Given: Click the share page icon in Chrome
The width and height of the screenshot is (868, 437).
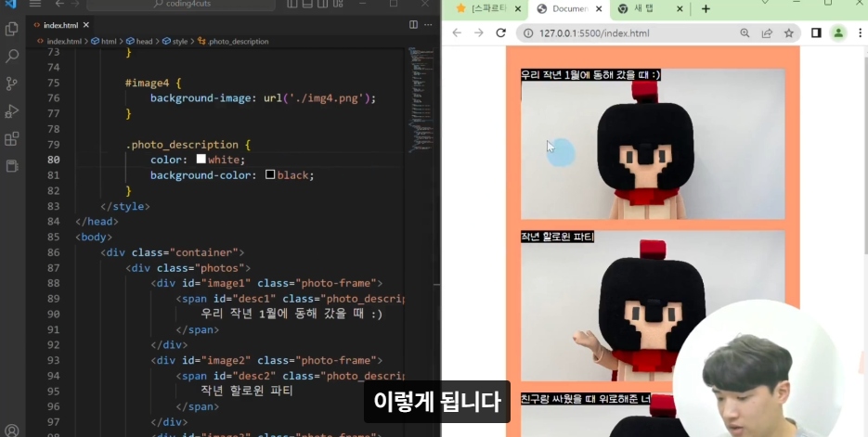Looking at the screenshot, I should pyautogui.click(x=767, y=33).
